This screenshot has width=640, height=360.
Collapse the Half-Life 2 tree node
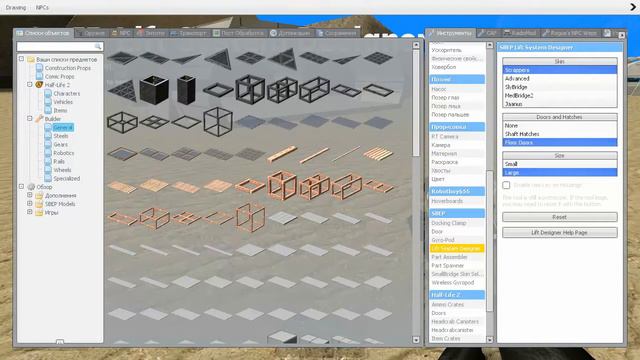tap(30, 84)
